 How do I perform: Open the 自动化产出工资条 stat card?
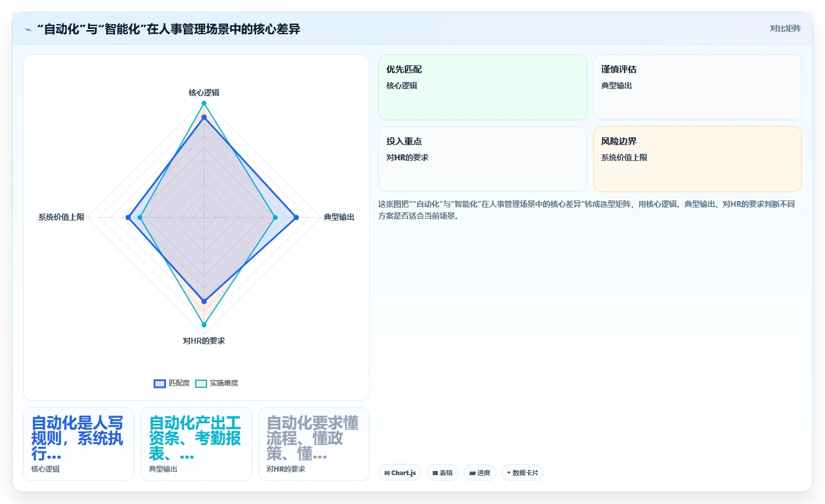(x=196, y=444)
